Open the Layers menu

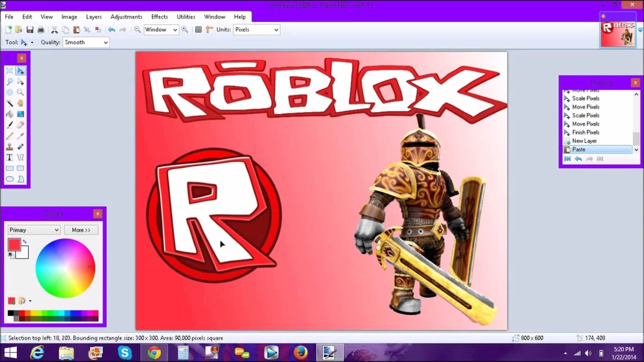tap(94, 17)
